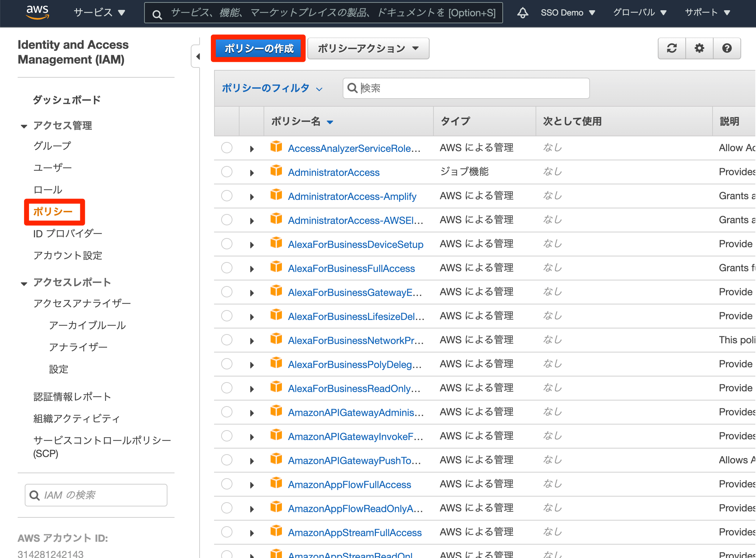Click the help question mark icon

pos(727,48)
